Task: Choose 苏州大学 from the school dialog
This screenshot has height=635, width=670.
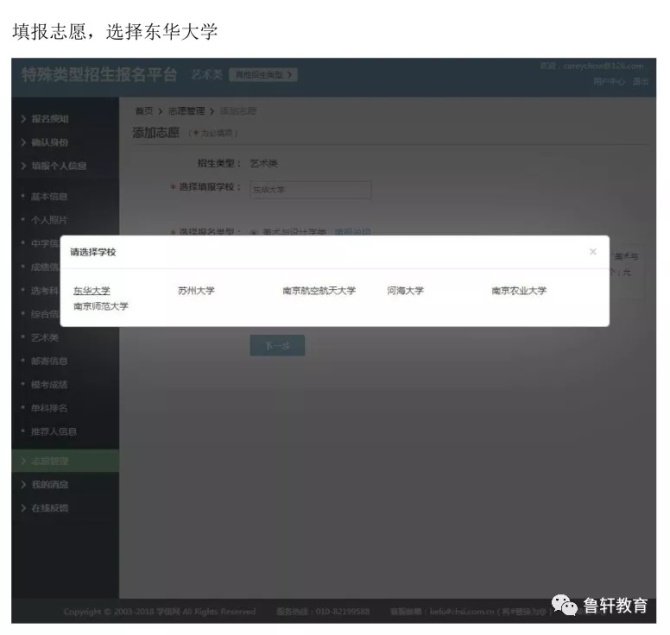Action: click(196, 291)
